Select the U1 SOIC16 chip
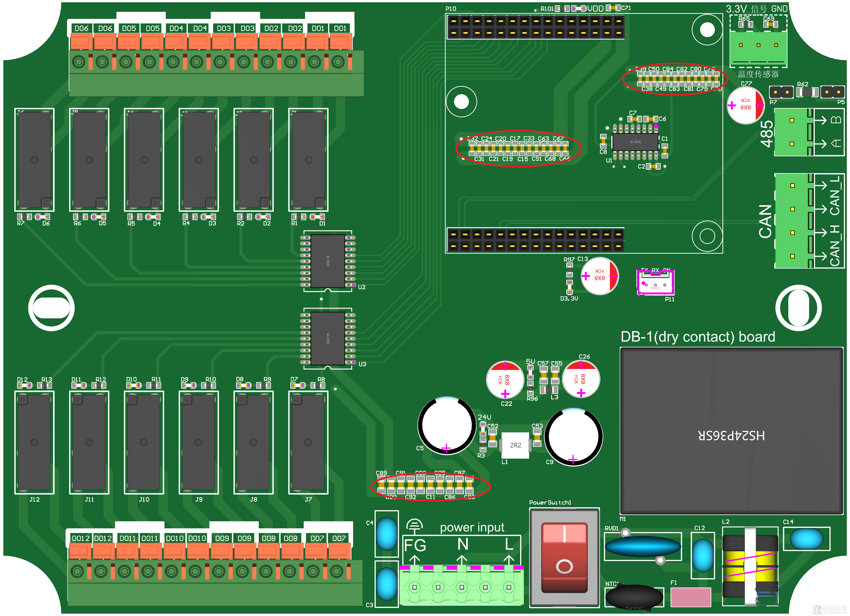 [635, 142]
